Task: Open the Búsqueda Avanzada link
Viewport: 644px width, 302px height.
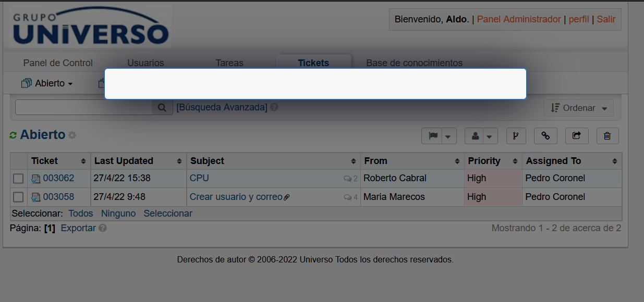Action: point(222,107)
